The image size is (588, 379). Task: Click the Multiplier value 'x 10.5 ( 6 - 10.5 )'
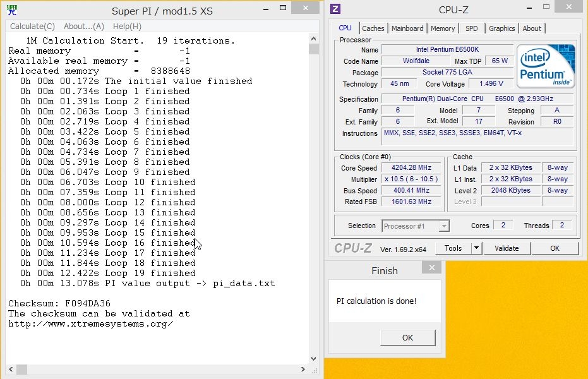point(411,179)
